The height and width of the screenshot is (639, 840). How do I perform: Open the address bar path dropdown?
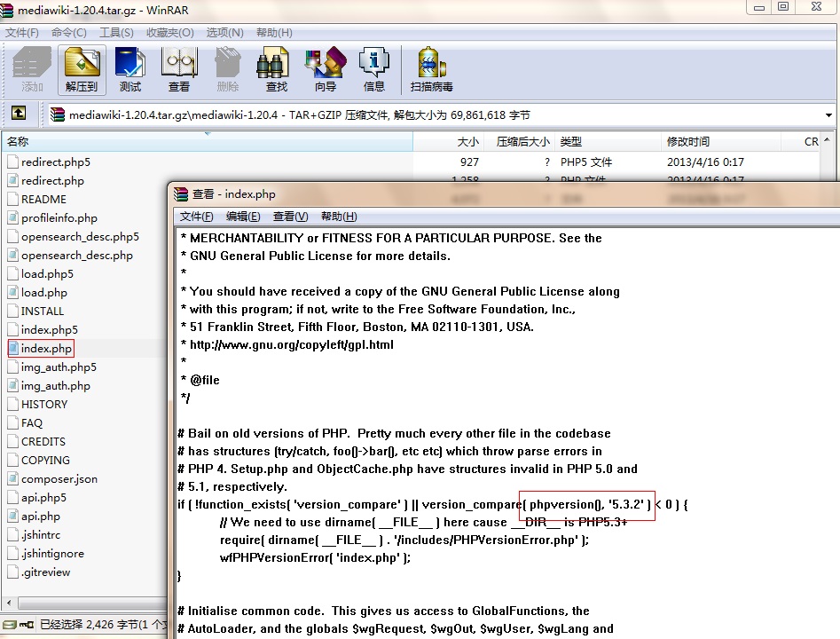point(828,115)
